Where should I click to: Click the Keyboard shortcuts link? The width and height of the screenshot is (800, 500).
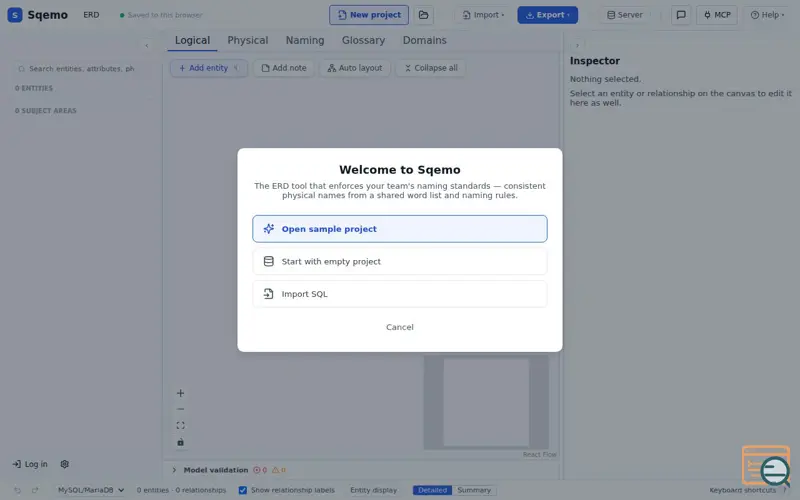click(742, 490)
